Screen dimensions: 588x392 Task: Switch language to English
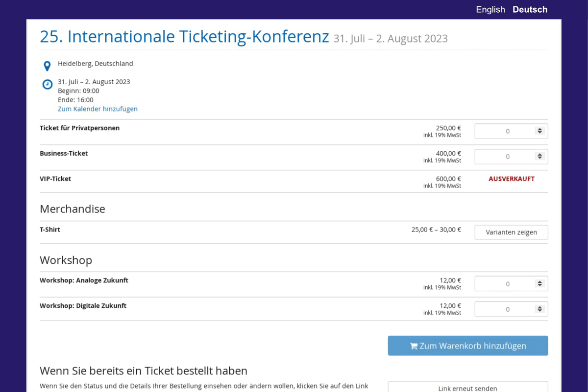(490, 9)
